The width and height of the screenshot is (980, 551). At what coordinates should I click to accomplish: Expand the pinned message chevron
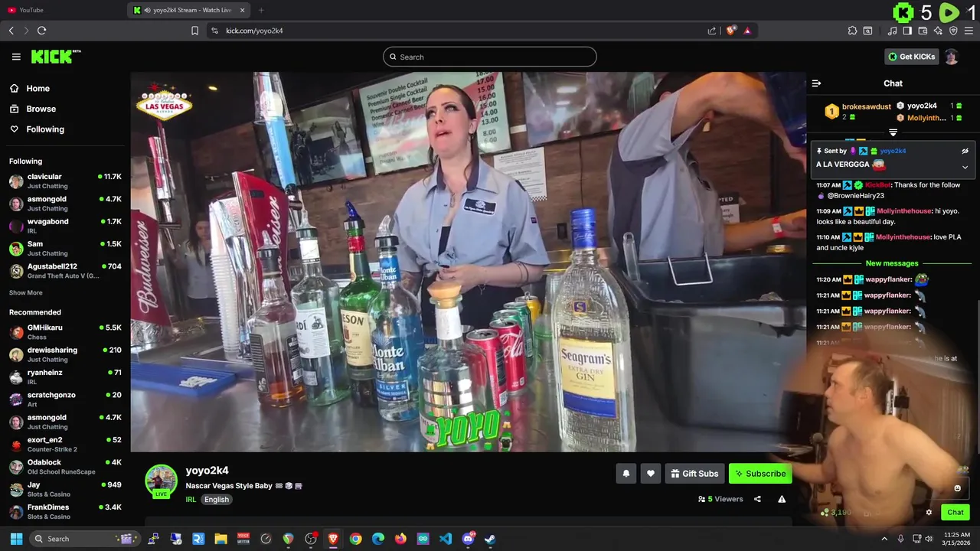[965, 167]
